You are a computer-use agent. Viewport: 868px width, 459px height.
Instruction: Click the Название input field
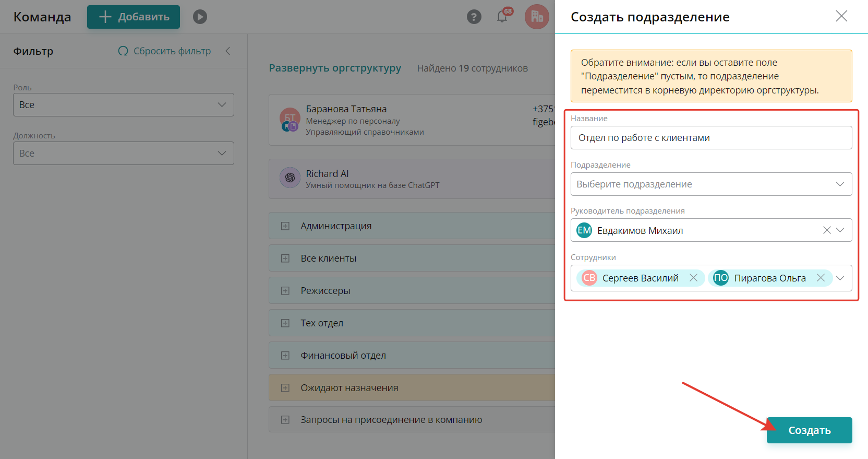(x=711, y=138)
